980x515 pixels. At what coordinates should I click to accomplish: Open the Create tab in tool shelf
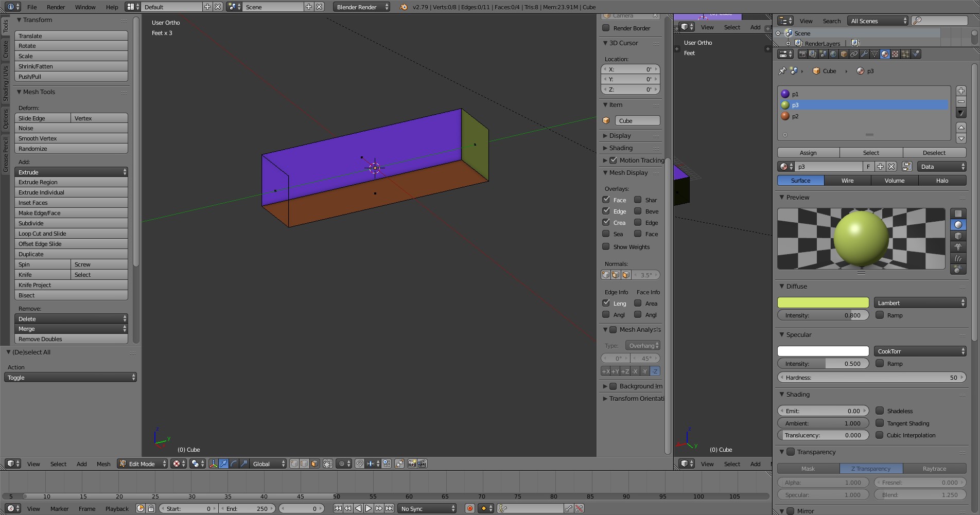coord(6,50)
